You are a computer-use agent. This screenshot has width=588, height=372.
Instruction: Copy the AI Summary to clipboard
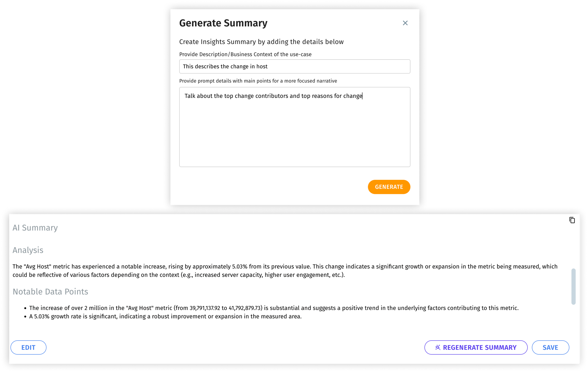click(x=572, y=220)
